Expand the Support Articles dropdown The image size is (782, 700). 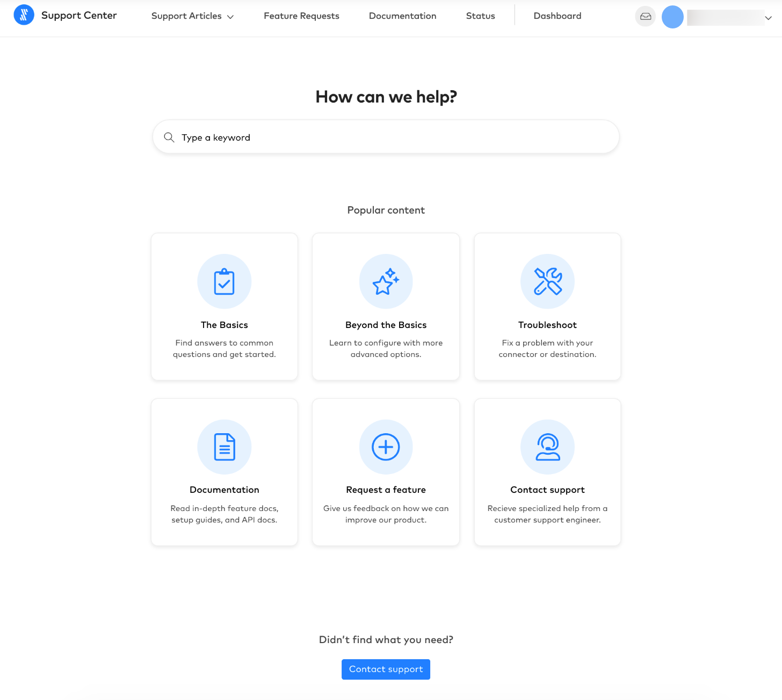[192, 16]
